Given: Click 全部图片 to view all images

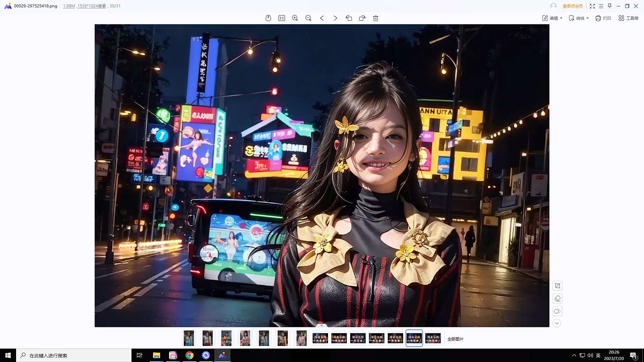Looking at the screenshot, I should point(455,339).
